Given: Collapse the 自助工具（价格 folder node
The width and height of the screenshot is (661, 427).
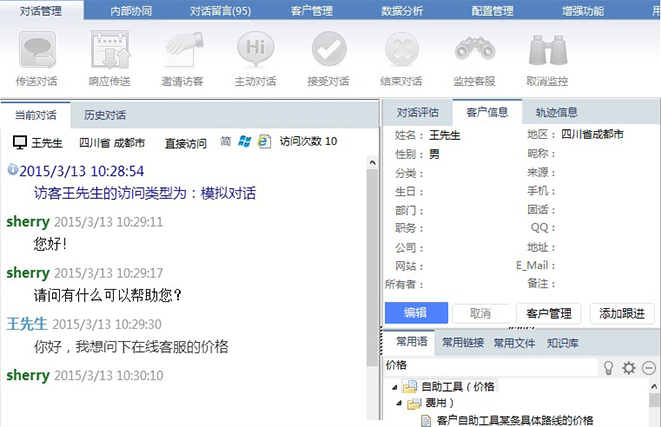Looking at the screenshot, I should pos(394,387).
